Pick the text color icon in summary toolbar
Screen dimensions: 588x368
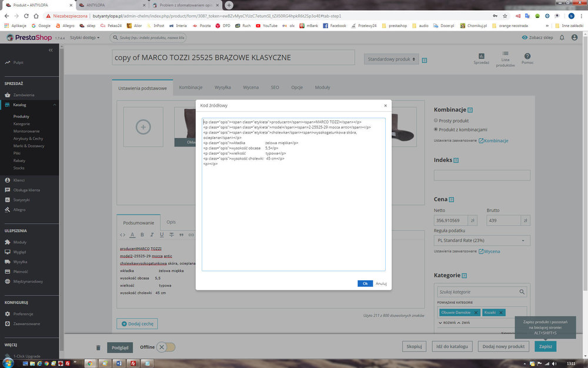pyautogui.click(x=132, y=235)
